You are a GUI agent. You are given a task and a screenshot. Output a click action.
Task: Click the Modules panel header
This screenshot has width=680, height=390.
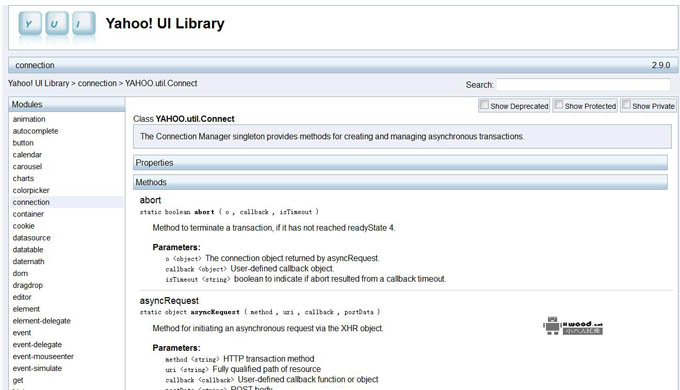[x=67, y=105]
